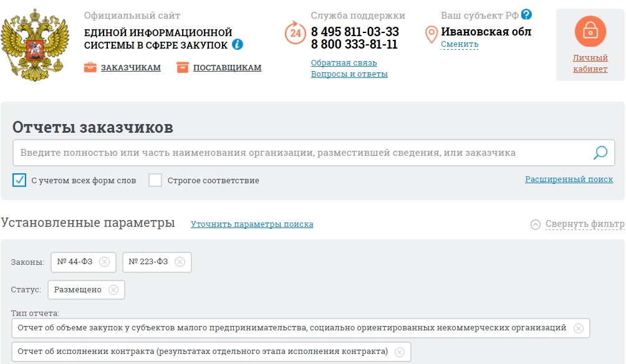
Task: Click Уточнить параметры поиска link
Action: (x=252, y=224)
